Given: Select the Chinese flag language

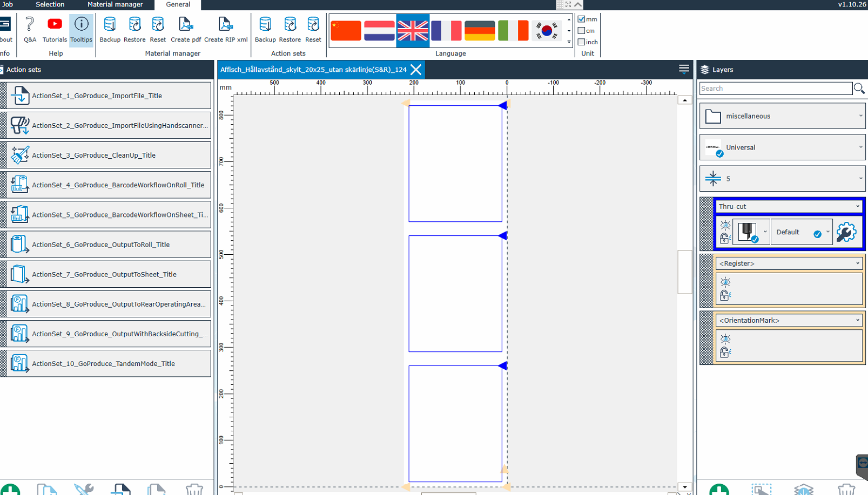Looking at the screenshot, I should pyautogui.click(x=346, y=31).
